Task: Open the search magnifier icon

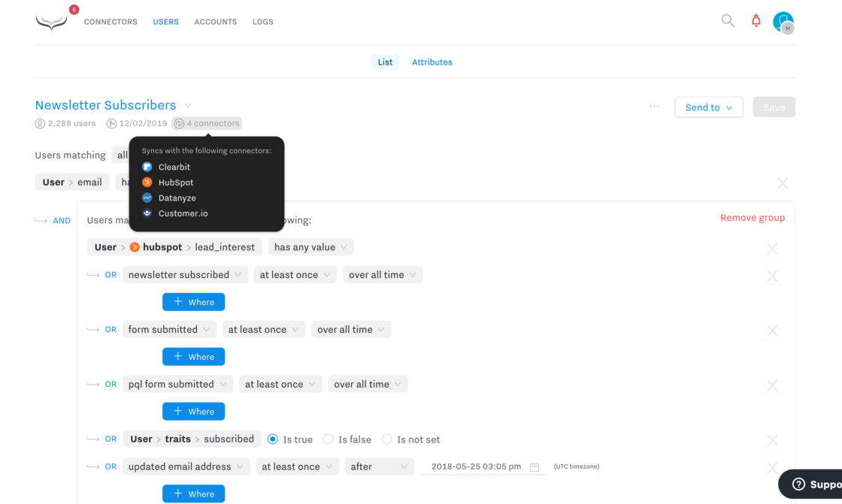Action: pyautogui.click(x=728, y=21)
